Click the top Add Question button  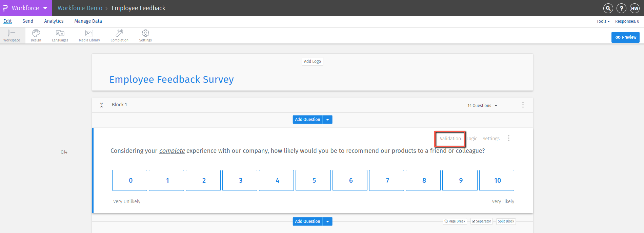307,120
